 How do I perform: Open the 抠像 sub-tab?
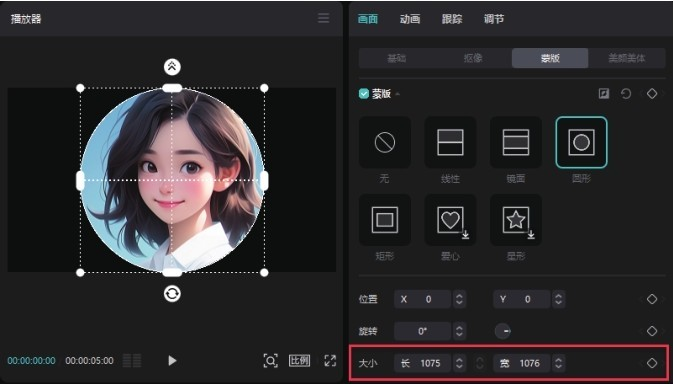click(x=473, y=58)
